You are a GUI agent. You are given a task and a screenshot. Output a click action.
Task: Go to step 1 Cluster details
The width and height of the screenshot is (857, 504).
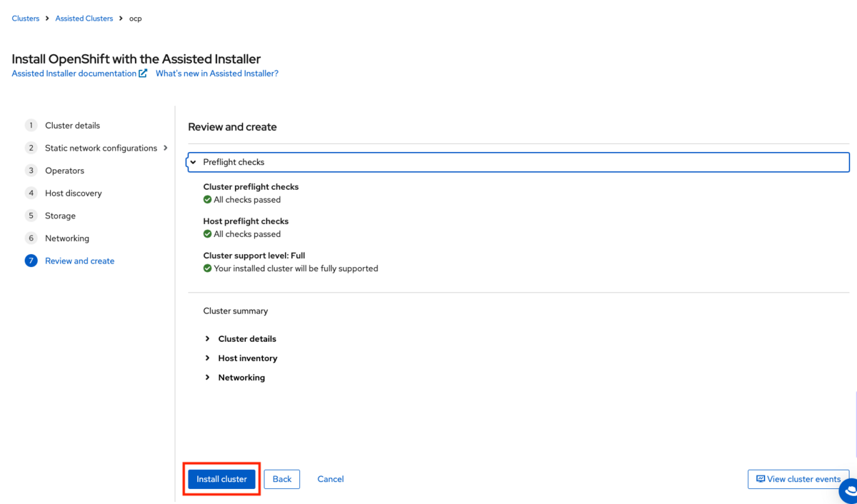tap(72, 126)
